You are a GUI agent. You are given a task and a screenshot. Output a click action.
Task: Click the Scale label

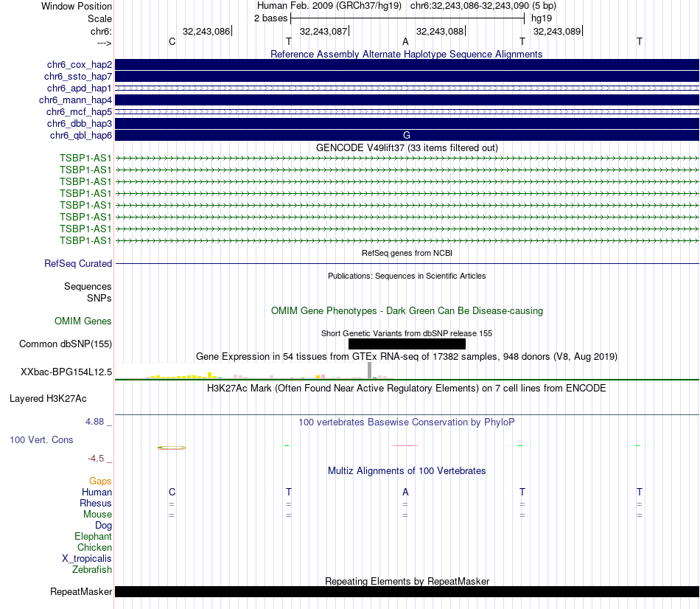click(x=100, y=18)
